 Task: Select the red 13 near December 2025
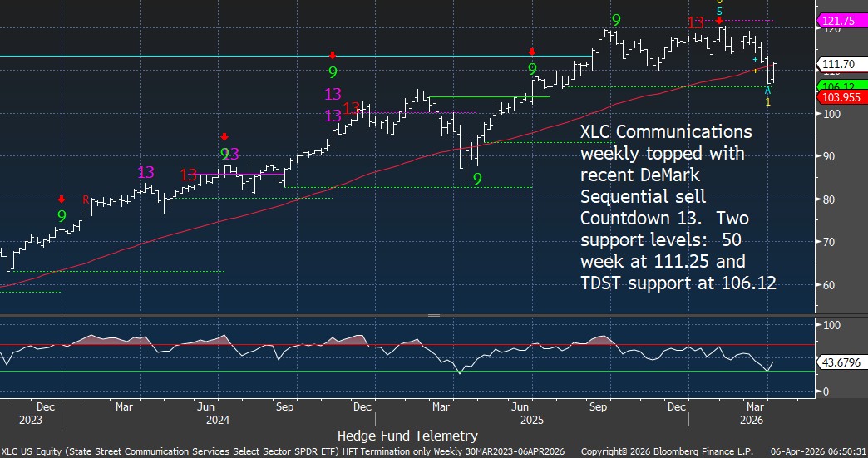click(697, 22)
